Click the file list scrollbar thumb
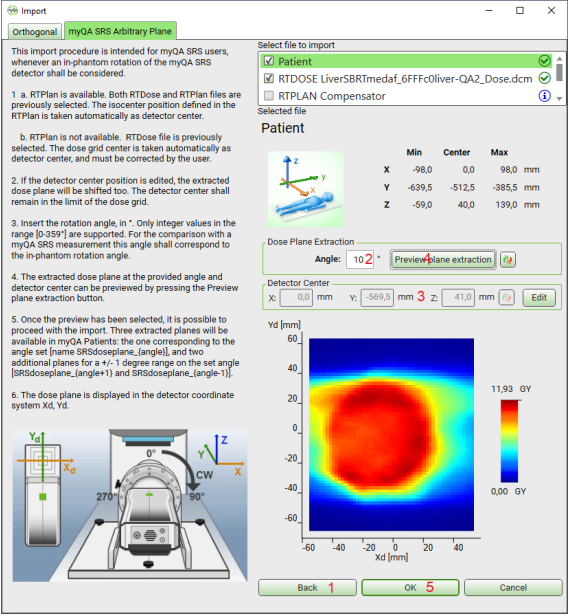 tap(559, 72)
